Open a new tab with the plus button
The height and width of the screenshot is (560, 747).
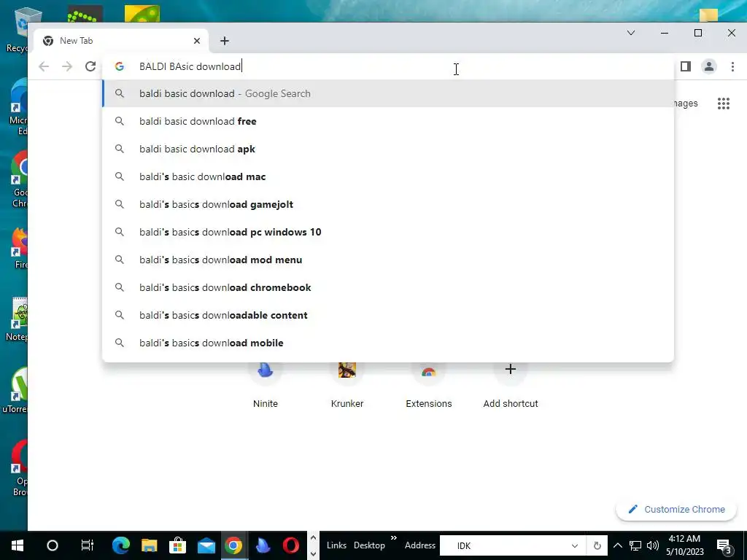tap(225, 41)
